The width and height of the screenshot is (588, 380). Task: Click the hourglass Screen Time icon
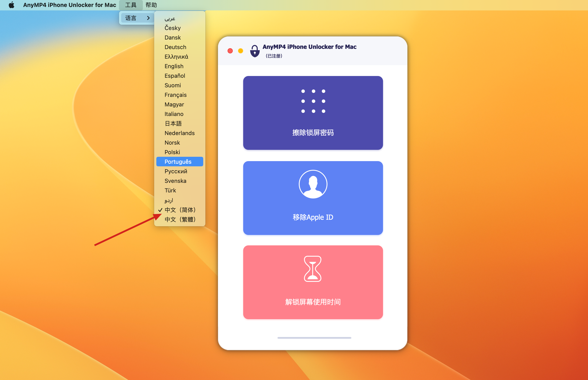(x=313, y=269)
